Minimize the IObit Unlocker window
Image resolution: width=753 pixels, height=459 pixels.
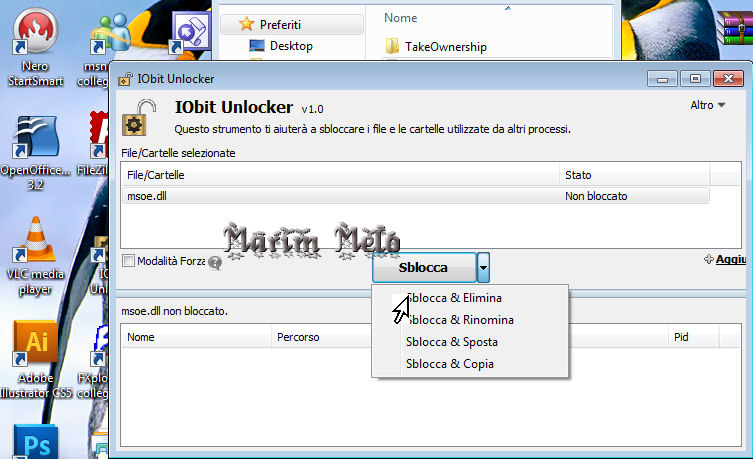click(x=662, y=79)
